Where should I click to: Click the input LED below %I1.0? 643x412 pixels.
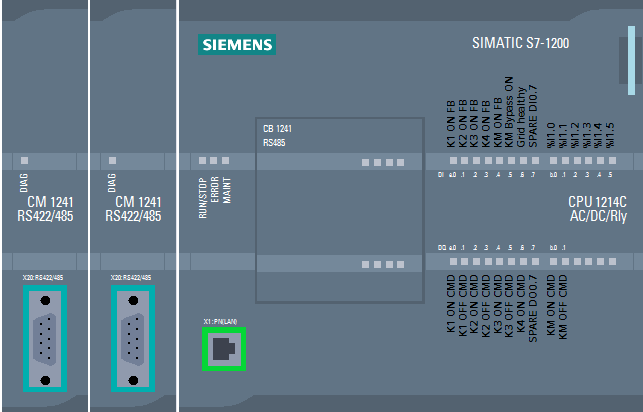click(x=553, y=160)
